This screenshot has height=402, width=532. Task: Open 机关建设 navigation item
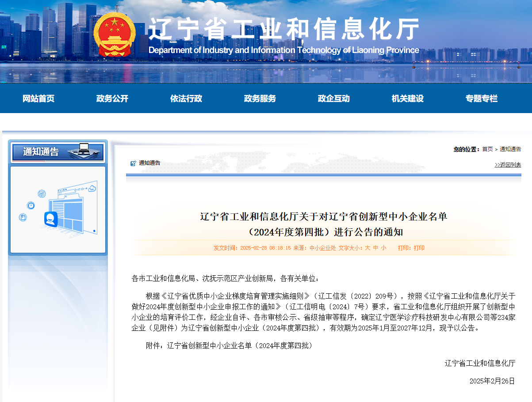[408, 99]
